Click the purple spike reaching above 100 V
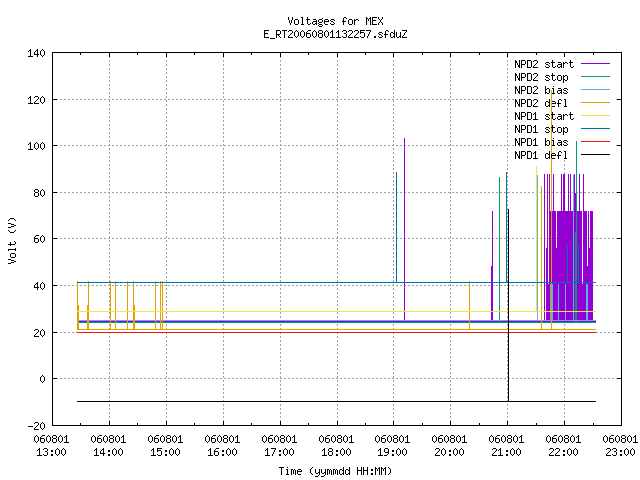 pos(404,229)
